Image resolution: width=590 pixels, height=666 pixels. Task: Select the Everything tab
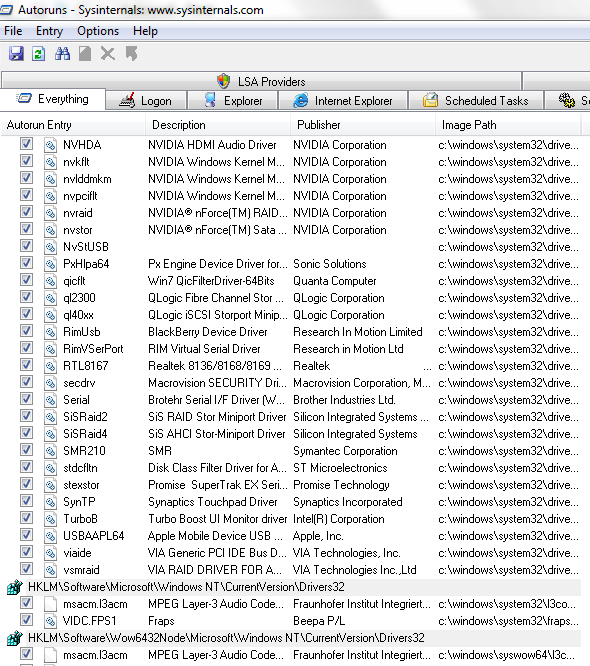click(53, 99)
